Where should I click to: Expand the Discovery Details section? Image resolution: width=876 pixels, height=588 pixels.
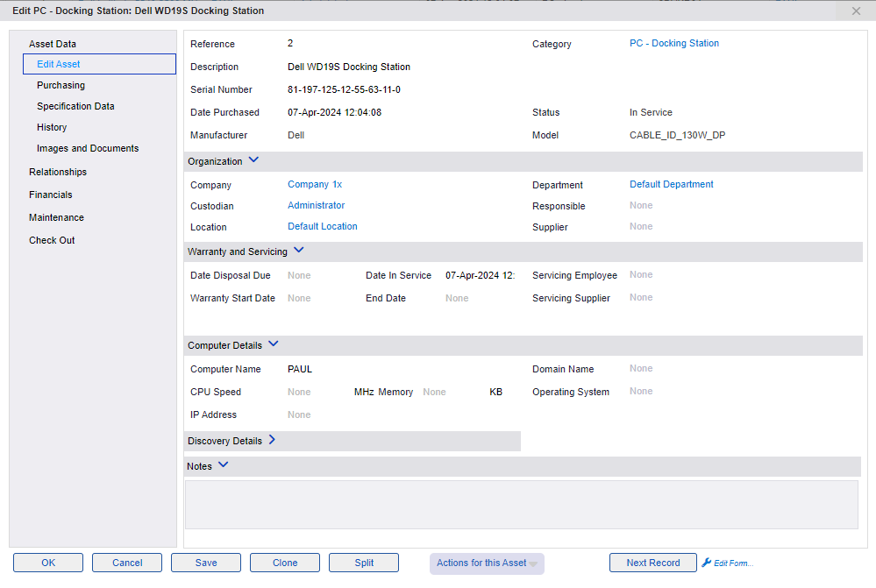(271, 441)
